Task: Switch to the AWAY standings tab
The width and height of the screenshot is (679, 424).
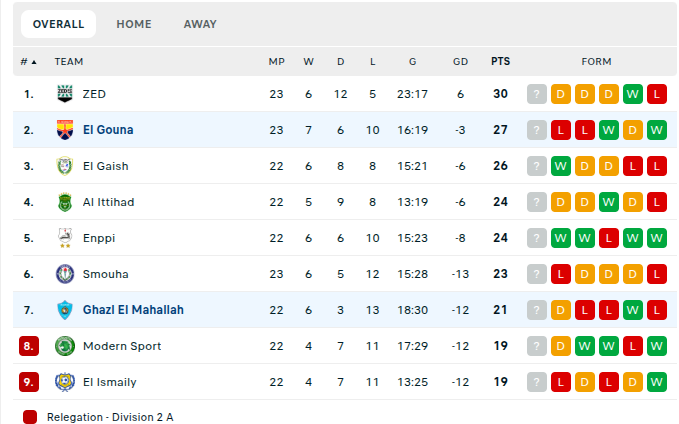Action: (x=200, y=24)
